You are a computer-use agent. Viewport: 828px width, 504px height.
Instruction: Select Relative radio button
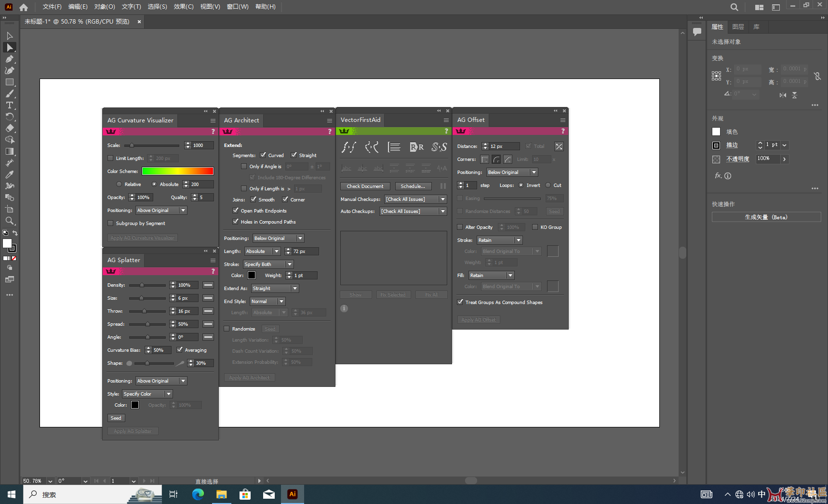(x=119, y=184)
